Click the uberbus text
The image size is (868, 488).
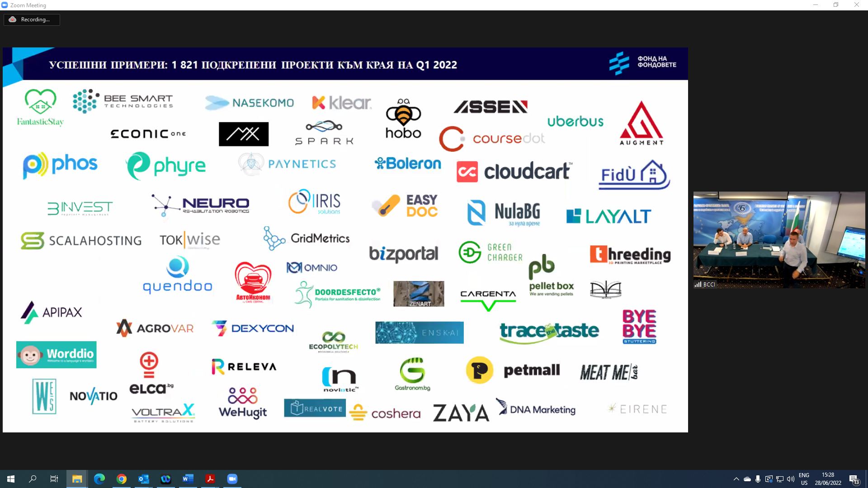click(x=575, y=121)
